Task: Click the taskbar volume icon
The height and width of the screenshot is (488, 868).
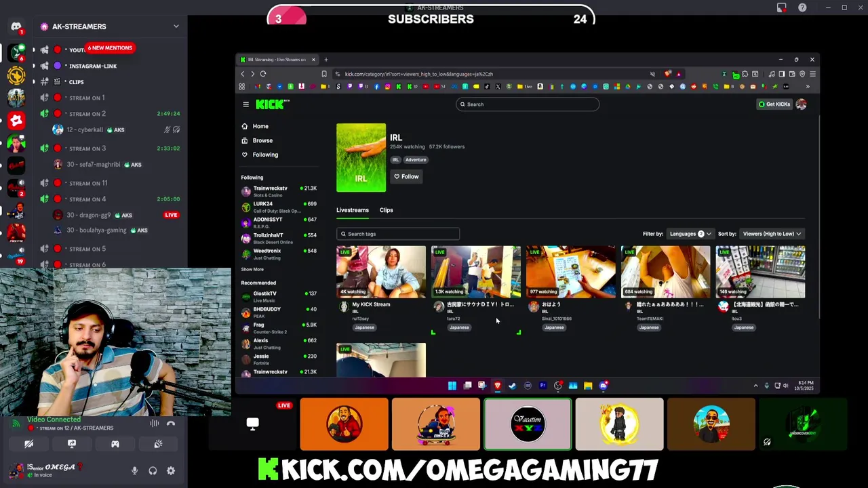Action: [x=786, y=386]
